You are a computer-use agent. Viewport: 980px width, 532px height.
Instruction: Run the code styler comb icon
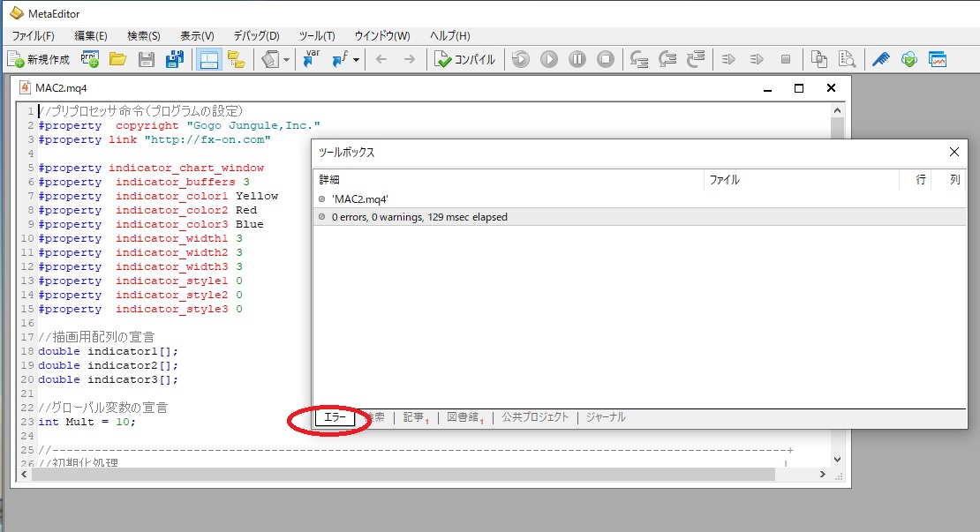point(880,60)
